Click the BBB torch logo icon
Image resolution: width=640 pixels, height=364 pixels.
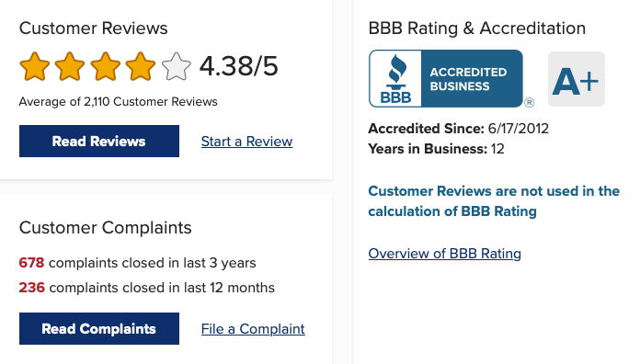click(x=395, y=79)
